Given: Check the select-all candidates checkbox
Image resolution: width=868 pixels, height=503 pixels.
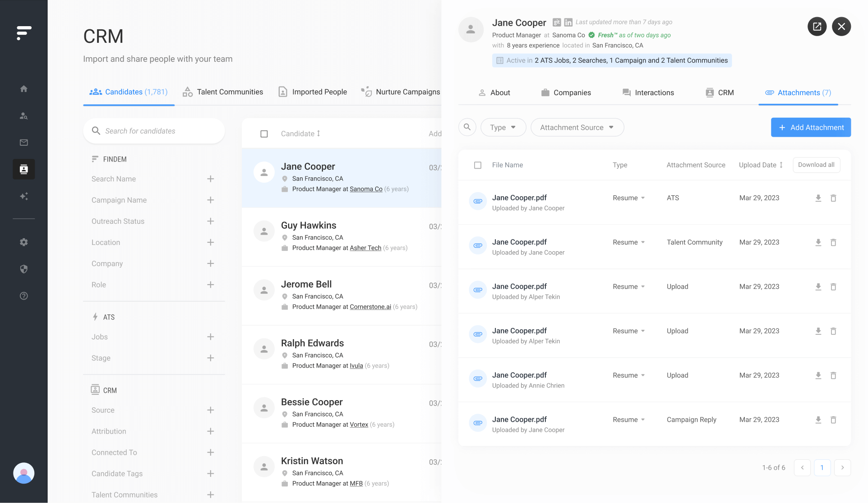Looking at the screenshot, I should [264, 134].
